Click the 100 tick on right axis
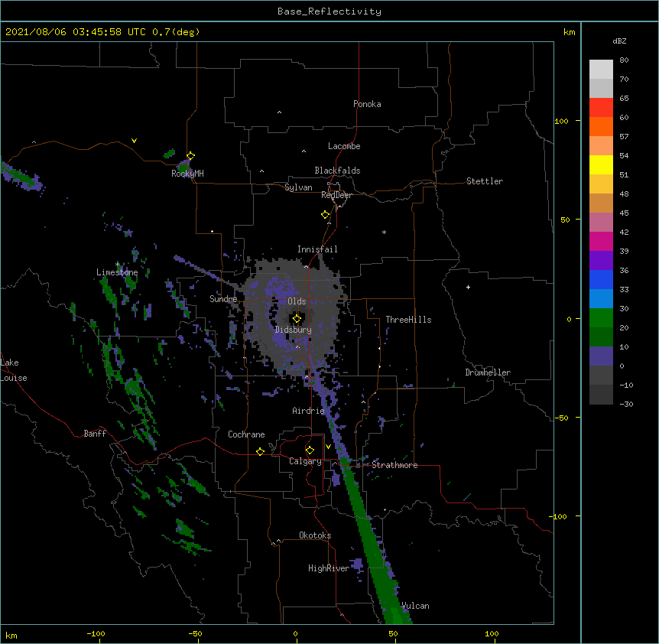Screen dimensions: 659x644 [561, 121]
